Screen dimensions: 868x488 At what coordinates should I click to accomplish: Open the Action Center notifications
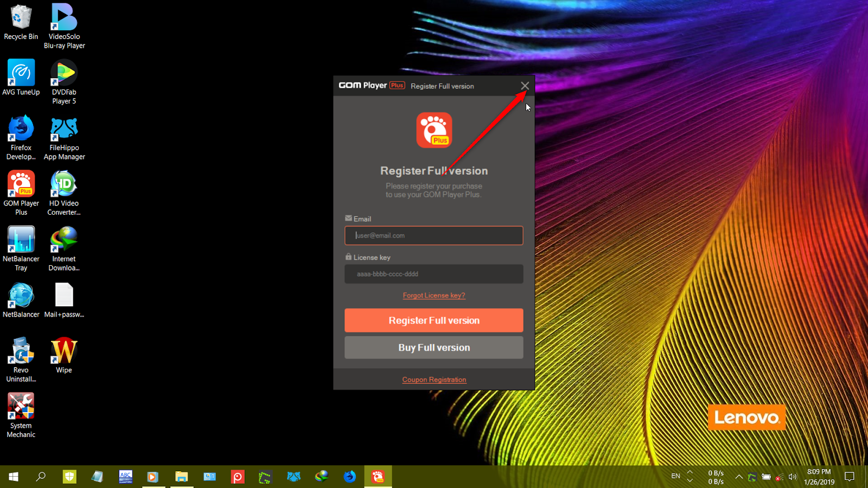click(850, 477)
